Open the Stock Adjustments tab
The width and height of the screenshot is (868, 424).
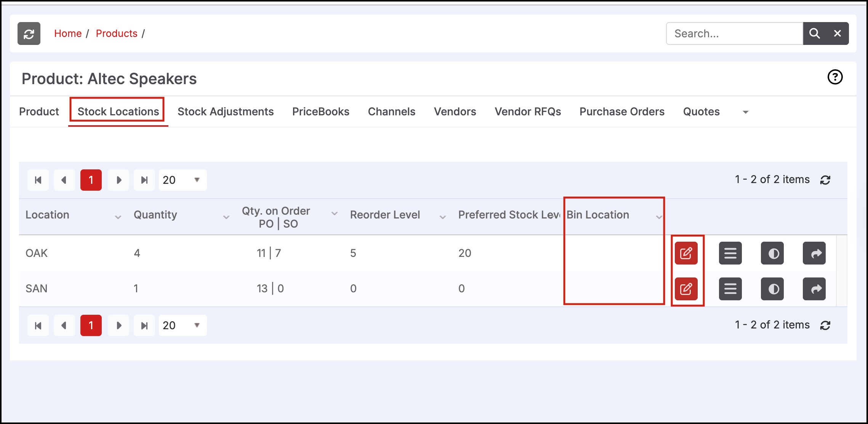[x=226, y=112]
